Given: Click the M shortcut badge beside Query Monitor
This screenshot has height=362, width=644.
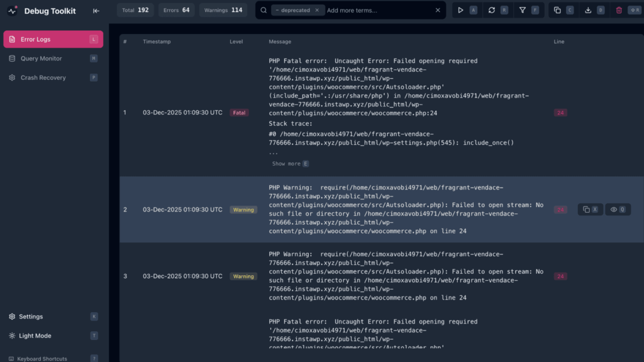Looking at the screenshot, I should click(94, 59).
